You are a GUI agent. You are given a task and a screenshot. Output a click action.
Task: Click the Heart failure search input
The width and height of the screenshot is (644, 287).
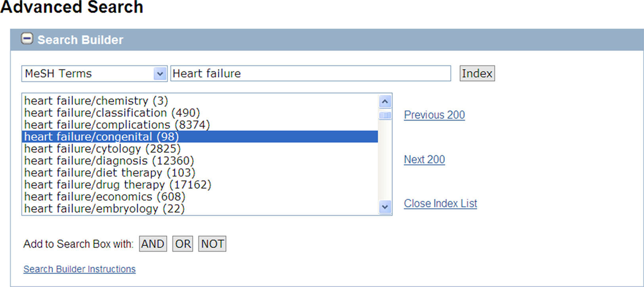310,74
